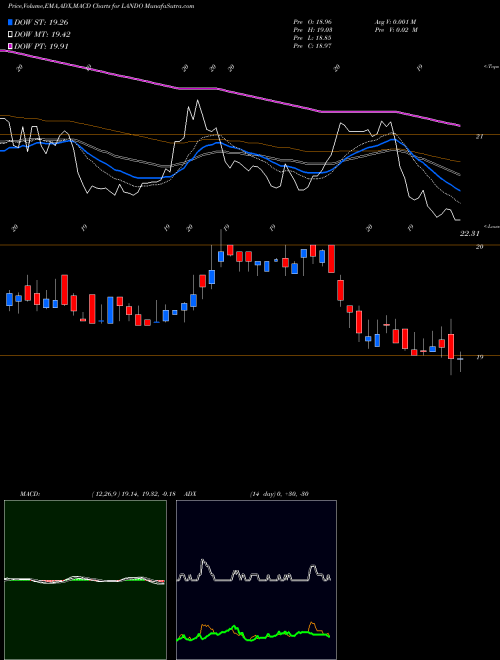This screenshot has height=660, width=500.
Task: Click the '<Lows' marker label
Action: tap(492, 226)
